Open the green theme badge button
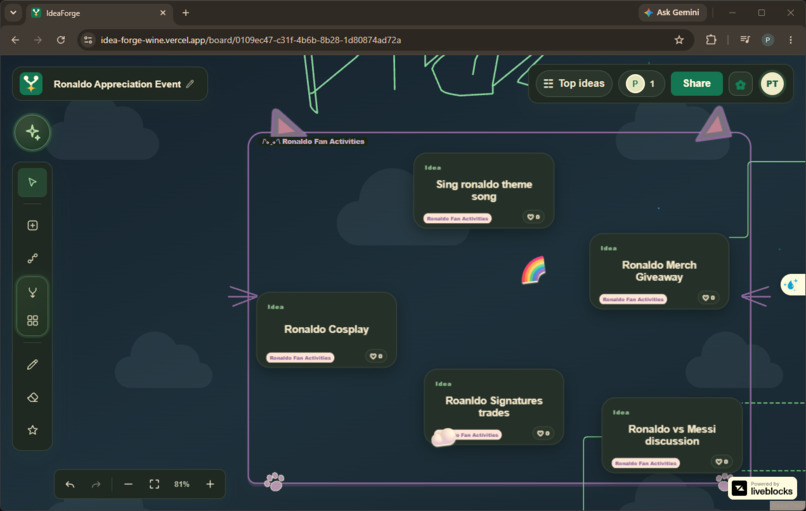806x511 pixels. click(x=740, y=84)
